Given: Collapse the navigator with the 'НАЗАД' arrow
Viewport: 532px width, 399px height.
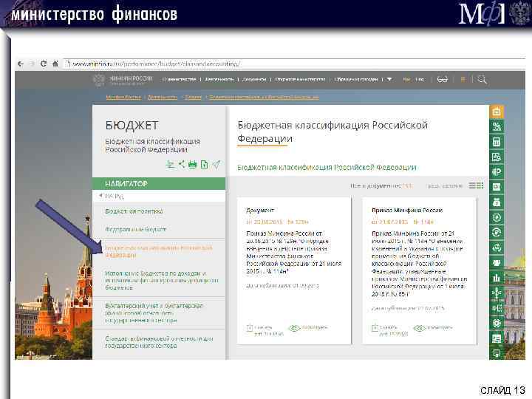Looking at the screenshot, I should (112, 196).
